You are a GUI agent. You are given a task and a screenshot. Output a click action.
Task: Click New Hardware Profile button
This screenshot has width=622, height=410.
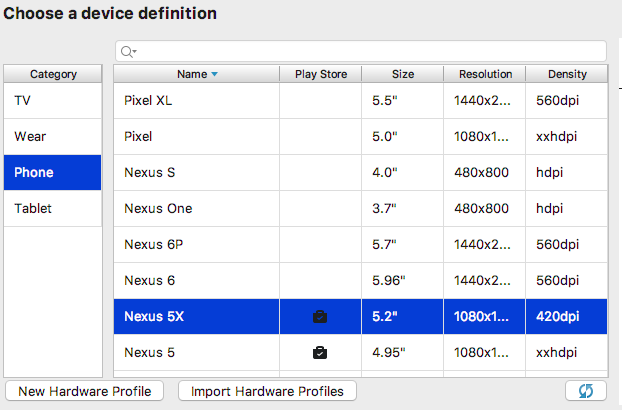click(x=84, y=391)
